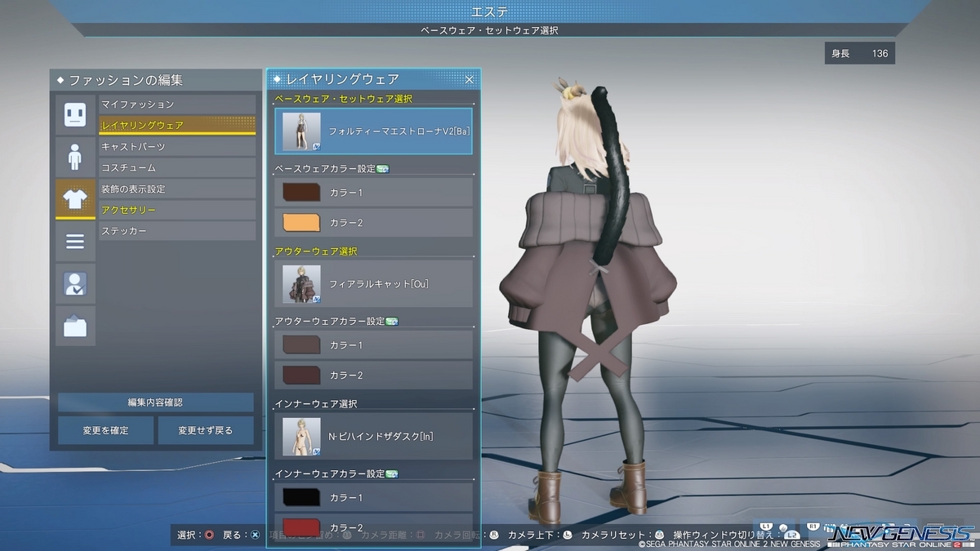
Task: Click the 身長 136 height readout
Action: (860, 54)
